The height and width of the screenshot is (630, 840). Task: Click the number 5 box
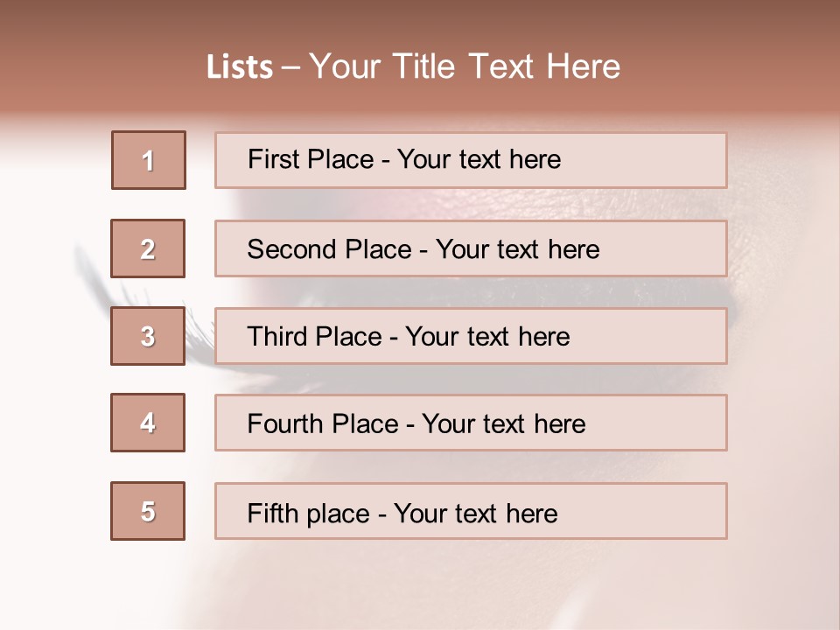[148, 511]
